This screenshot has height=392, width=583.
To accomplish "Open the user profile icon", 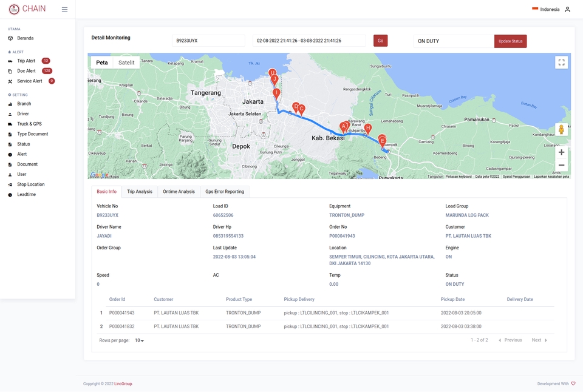I will [567, 9].
